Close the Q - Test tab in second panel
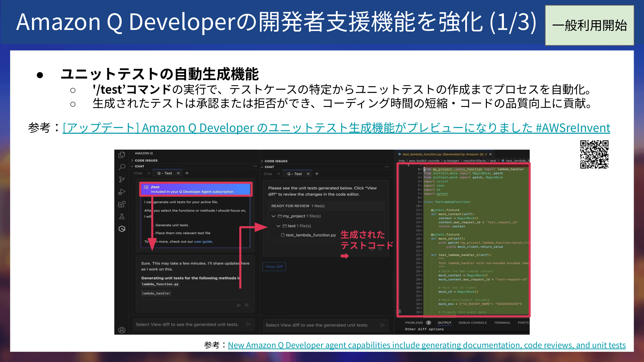Image resolution: width=644 pixels, height=362 pixels. [308, 174]
